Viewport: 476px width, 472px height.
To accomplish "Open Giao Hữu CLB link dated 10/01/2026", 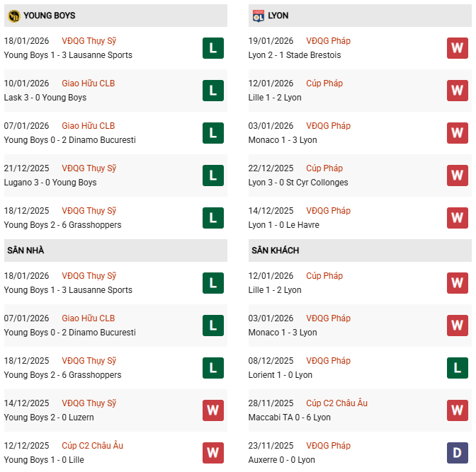I will click(88, 84).
